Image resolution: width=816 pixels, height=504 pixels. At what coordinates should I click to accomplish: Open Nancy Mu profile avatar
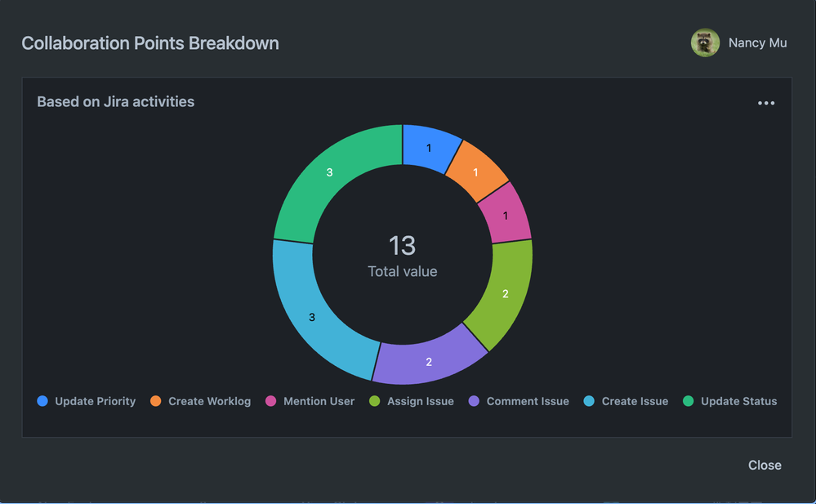704,42
